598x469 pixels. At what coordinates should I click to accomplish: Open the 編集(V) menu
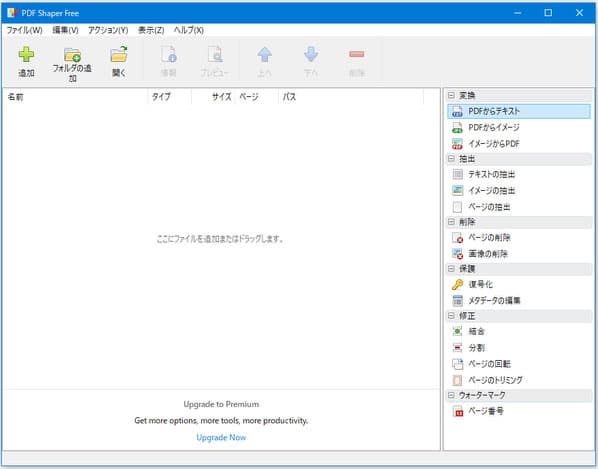65,30
